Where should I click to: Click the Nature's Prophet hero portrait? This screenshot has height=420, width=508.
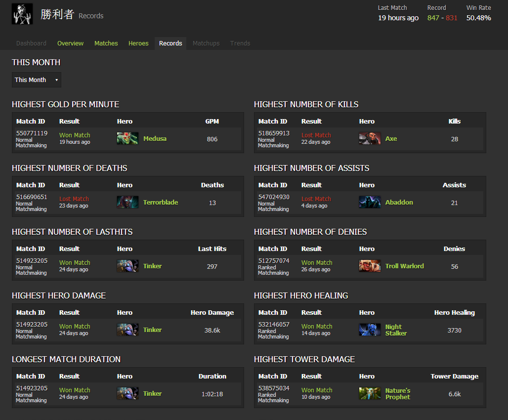tap(370, 394)
